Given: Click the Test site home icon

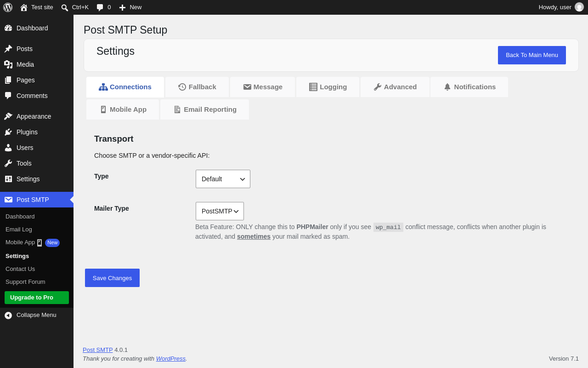Looking at the screenshot, I should (x=24, y=7).
